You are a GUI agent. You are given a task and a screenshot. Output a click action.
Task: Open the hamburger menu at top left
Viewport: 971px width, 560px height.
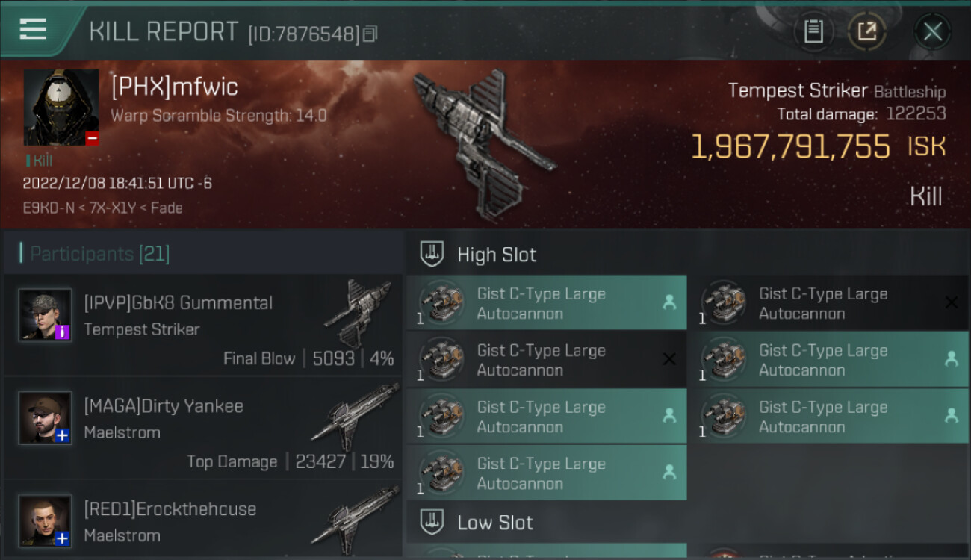(33, 29)
